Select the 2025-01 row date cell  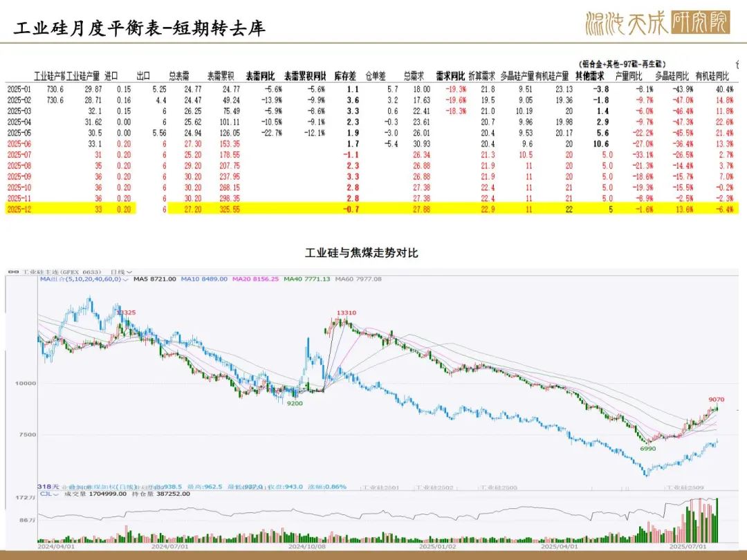(x=19, y=89)
